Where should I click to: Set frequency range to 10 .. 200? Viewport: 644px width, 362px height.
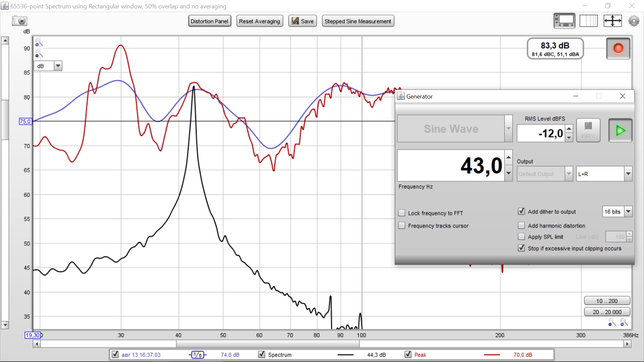click(607, 301)
